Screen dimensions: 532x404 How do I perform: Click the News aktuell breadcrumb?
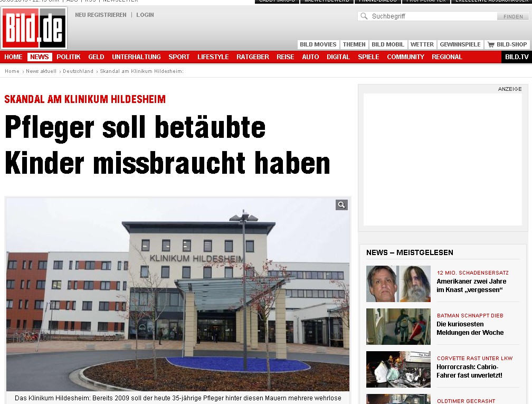(x=41, y=71)
